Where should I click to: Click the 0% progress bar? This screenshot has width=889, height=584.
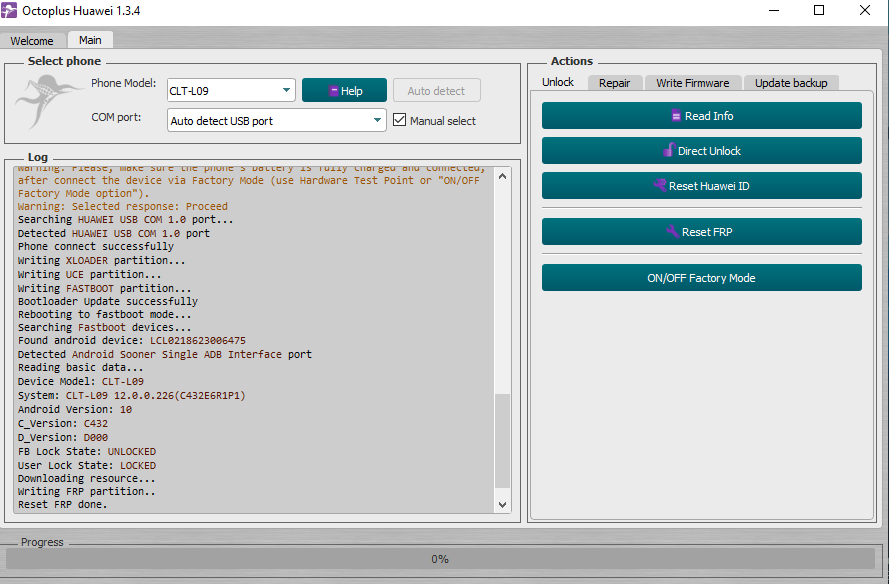click(440, 559)
